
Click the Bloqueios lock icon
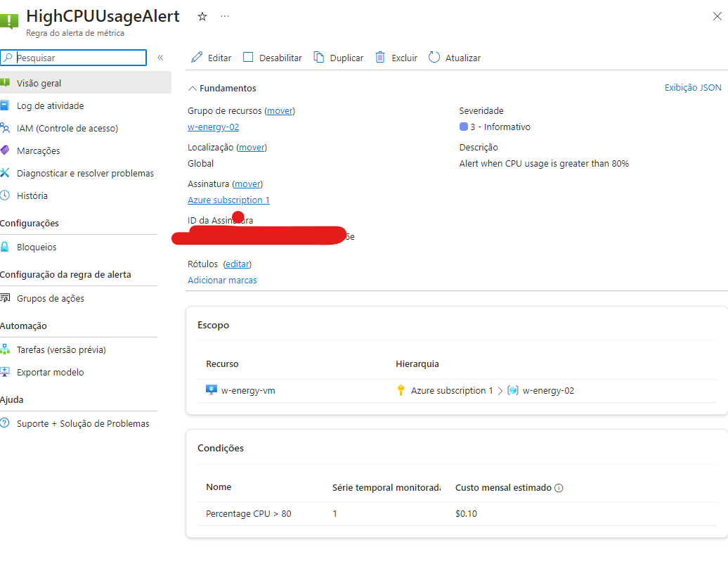tap(5, 247)
